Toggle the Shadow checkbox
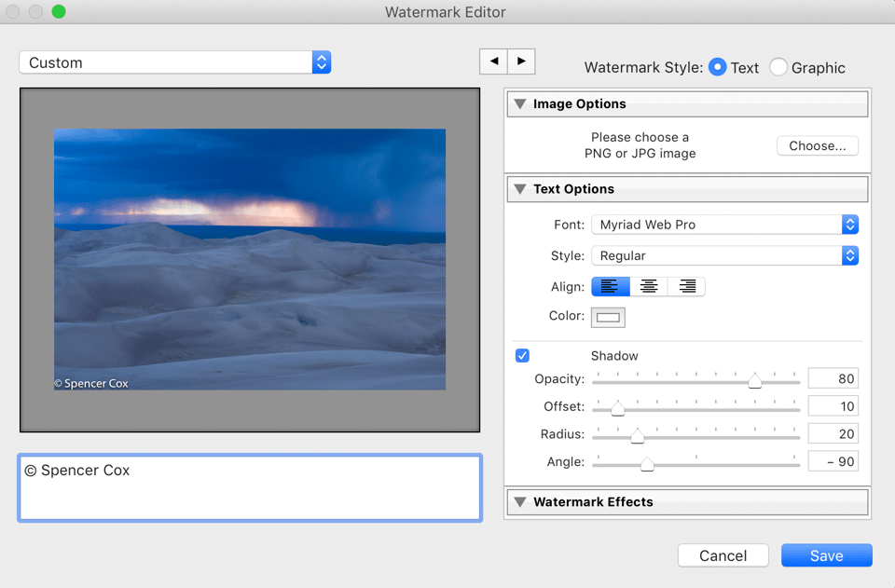This screenshot has height=588, width=895. pos(522,355)
